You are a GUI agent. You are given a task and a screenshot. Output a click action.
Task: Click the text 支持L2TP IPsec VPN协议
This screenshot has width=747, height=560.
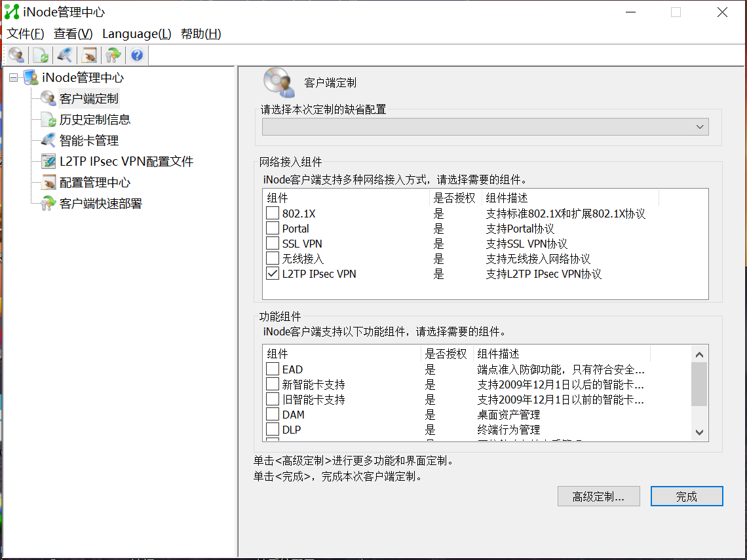coord(544,274)
